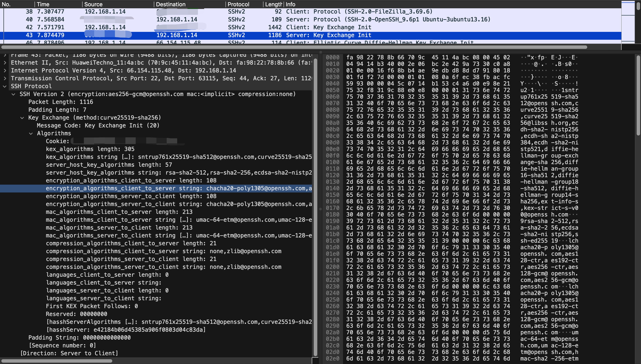Select kex_algorithms length: 305 row
Screen dimensions: 641x364
pyautogui.click(x=156, y=149)
